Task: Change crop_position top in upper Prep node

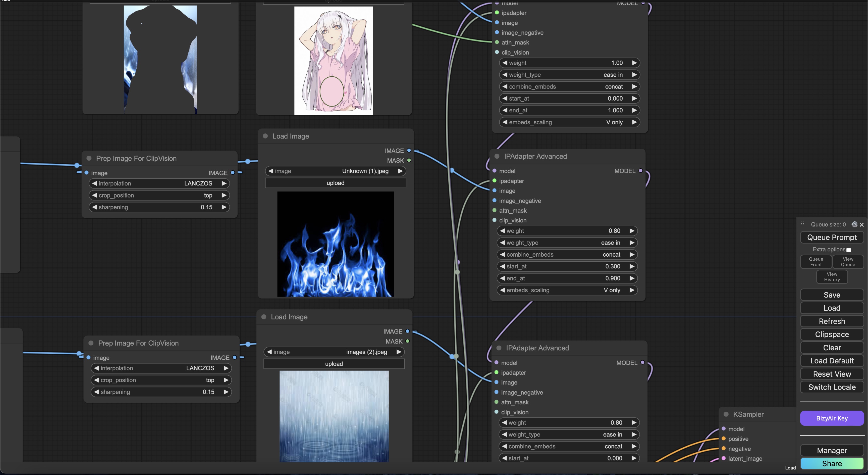Action: (x=159, y=195)
